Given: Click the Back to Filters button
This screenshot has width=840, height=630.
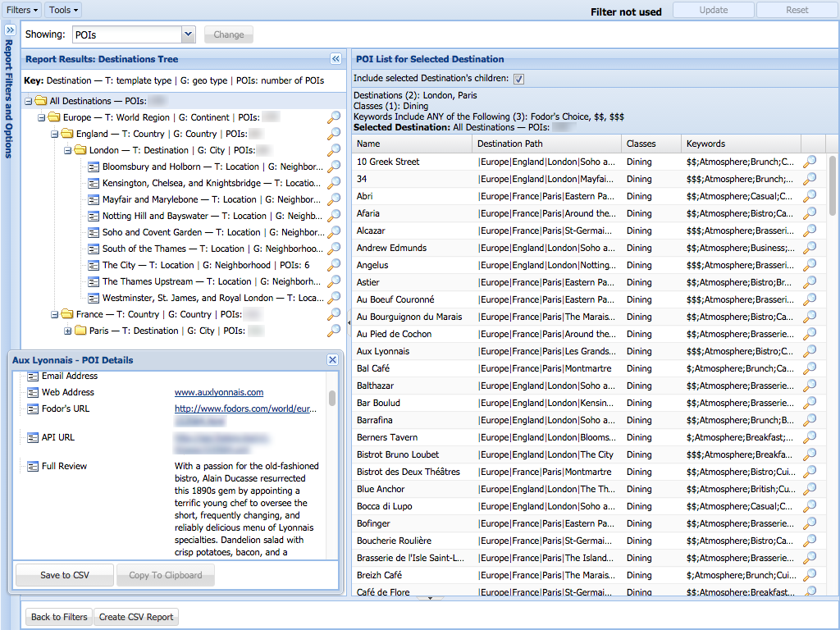Looking at the screenshot, I should click(59, 617).
